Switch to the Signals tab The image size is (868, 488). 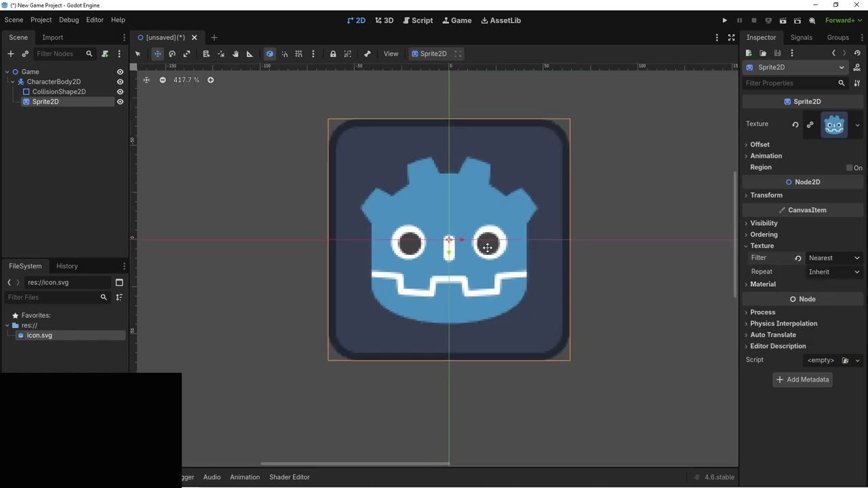(801, 37)
